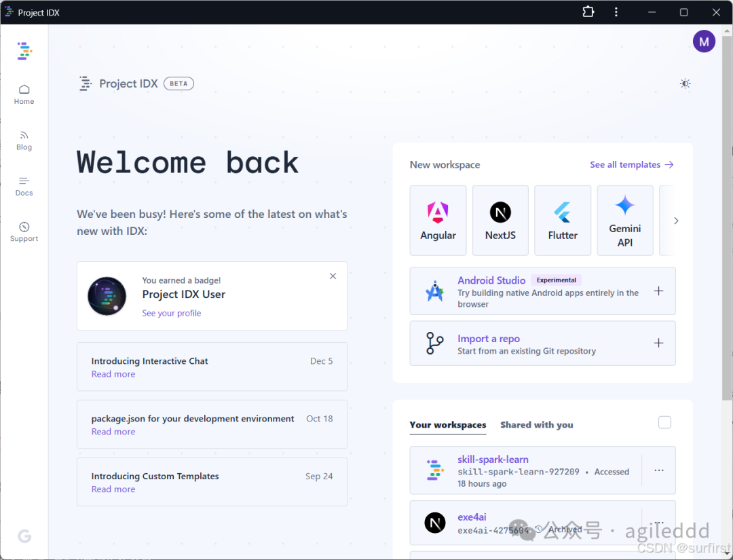This screenshot has height=560, width=733.
Task: Click plus button for Import a repo
Action: click(x=658, y=343)
